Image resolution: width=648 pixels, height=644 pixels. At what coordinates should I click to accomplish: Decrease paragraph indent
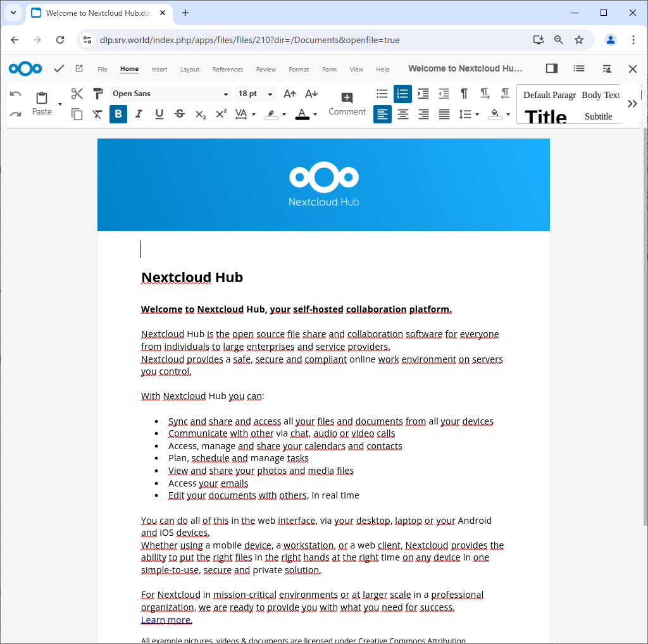click(x=444, y=94)
